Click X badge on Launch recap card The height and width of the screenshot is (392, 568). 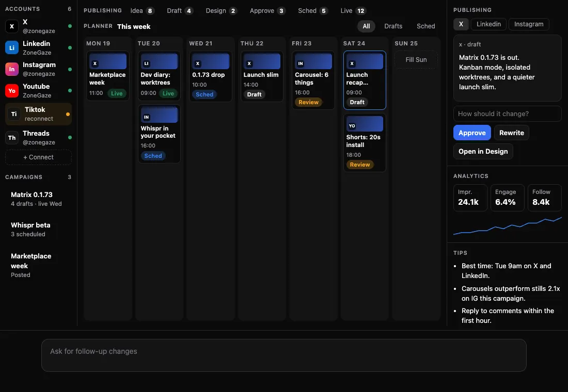coord(352,63)
